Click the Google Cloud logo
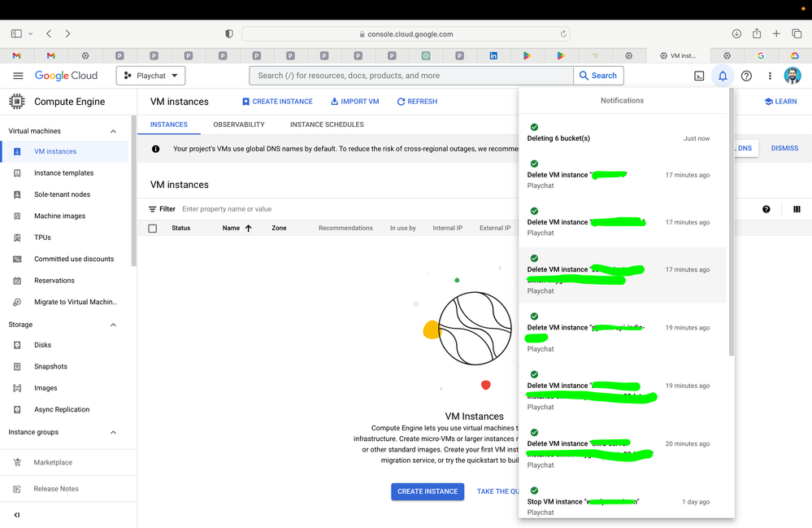This screenshot has height=528, width=812. point(66,76)
